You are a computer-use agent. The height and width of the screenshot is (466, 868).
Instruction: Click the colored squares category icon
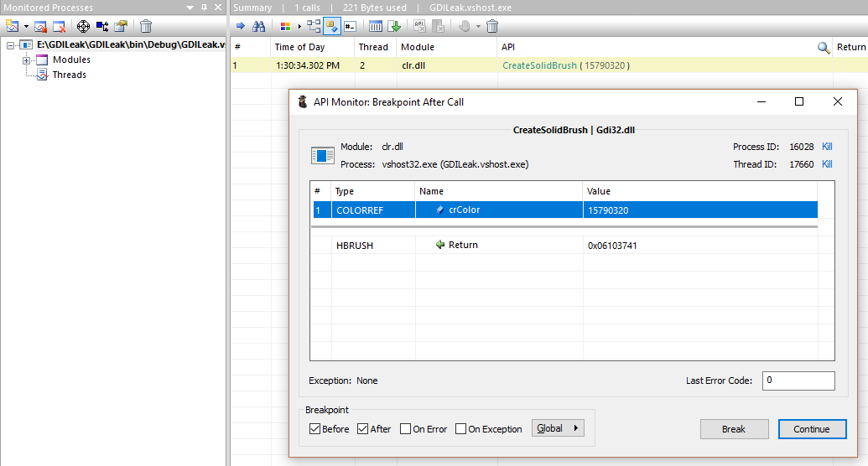pyautogui.click(x=285, y=26)
